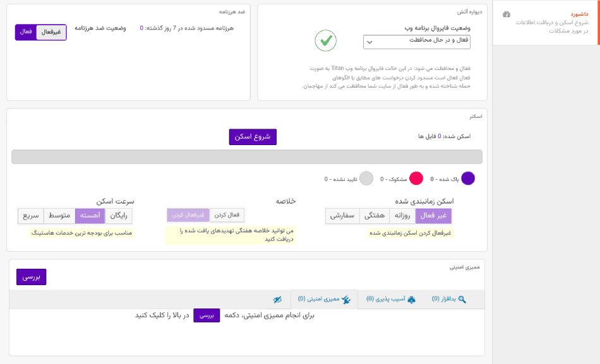Click the weekly digest description note
Screen dimensions: 600x364
(x=231, y=235)
